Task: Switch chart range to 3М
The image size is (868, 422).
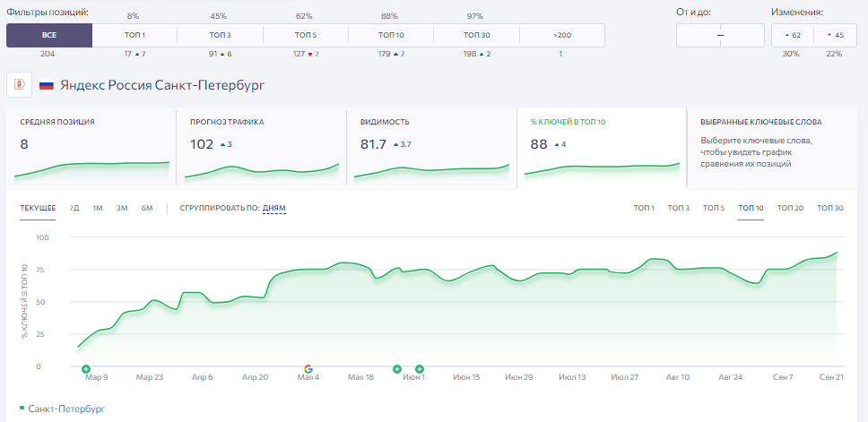Action: tap(122, 209)
